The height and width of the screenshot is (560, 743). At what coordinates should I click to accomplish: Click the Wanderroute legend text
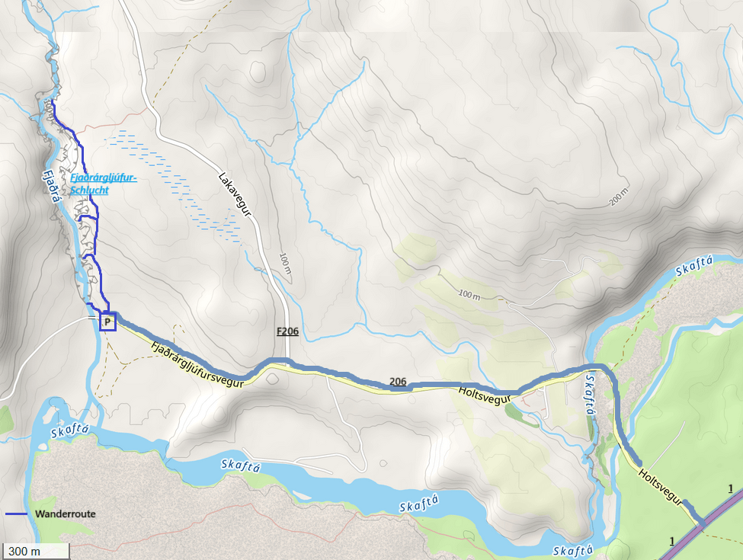(66, 514)
